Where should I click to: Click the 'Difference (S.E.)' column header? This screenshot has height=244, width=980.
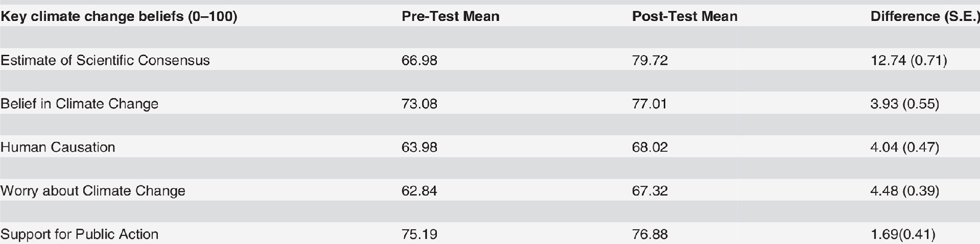[925, 16]
